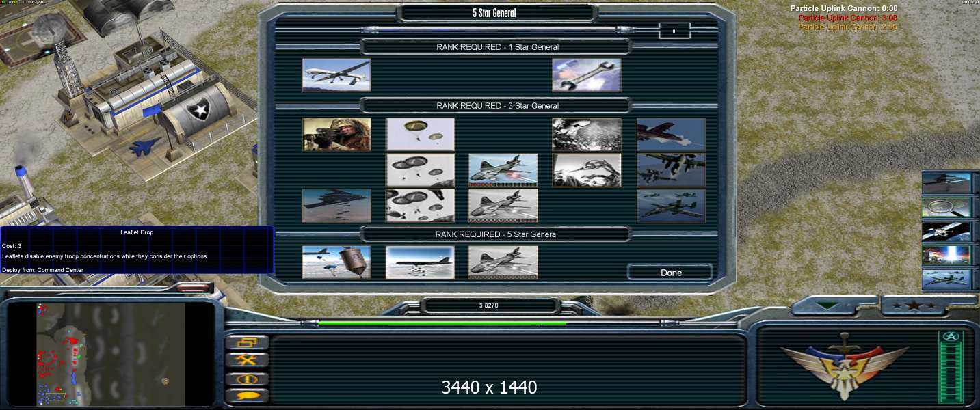Click the orange Particle Uplink Cannon timer
The width and height of the screenshot is (980, 410).
pos(848,27)
